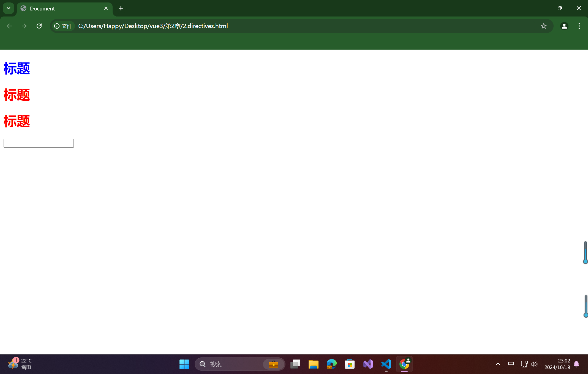
Task: Focus the address bar URL text
Action: pyautogui.click(x=153, y=26)
